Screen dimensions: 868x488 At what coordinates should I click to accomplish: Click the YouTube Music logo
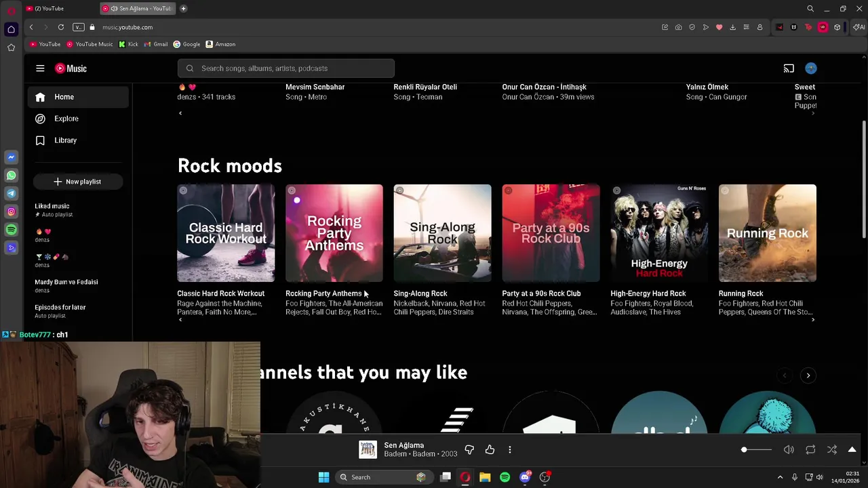(x=71, y=68)
